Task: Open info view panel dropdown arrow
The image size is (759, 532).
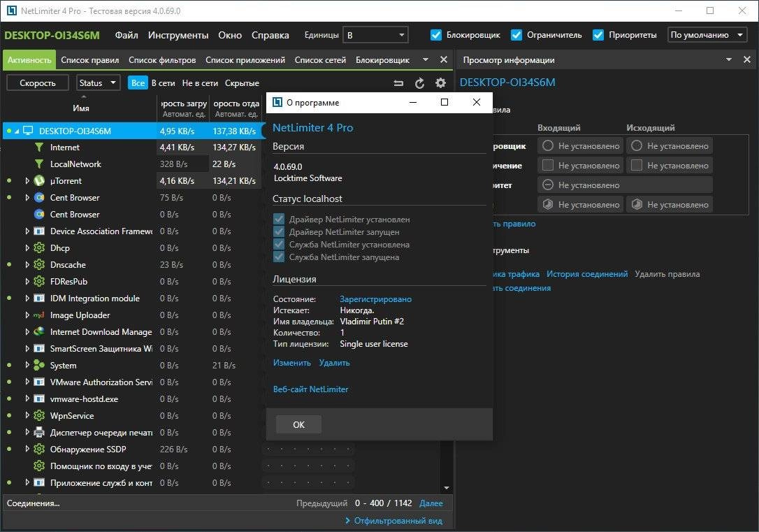Action: pyautogui.click(x=729, y=59)
